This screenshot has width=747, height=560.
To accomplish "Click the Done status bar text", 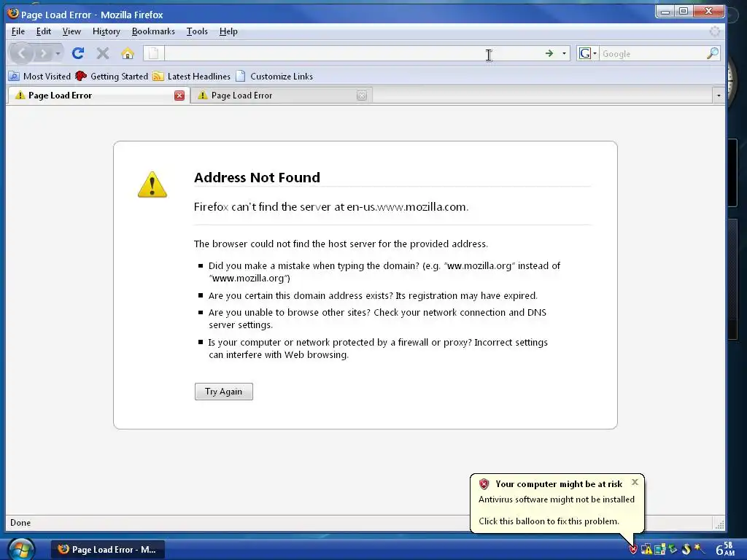I will click(20, 522).
